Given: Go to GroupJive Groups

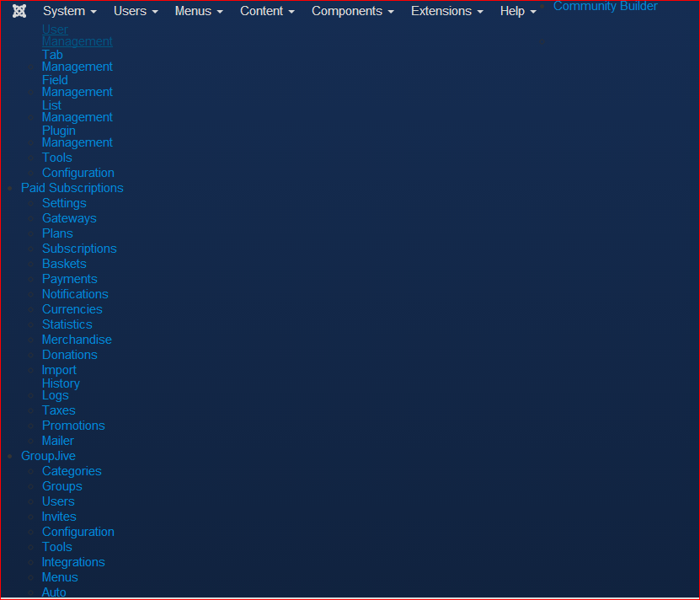Looking at the screenshot, I should tap(62, 486).
